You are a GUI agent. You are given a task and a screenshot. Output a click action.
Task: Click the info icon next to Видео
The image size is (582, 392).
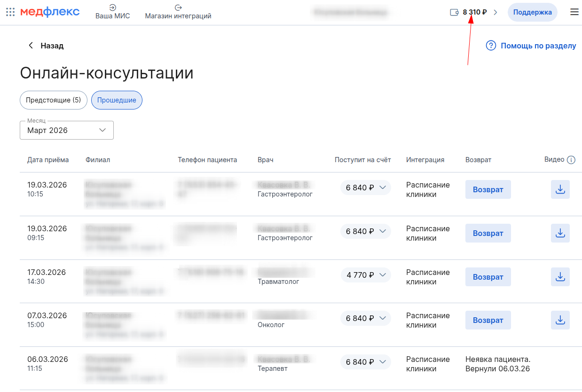(571, 160)
